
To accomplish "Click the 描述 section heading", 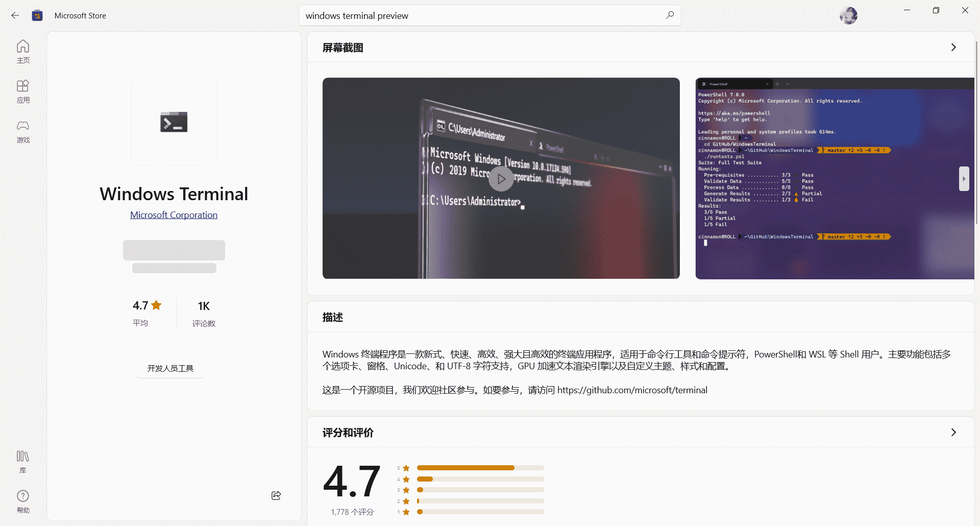I will pos(333,317).
